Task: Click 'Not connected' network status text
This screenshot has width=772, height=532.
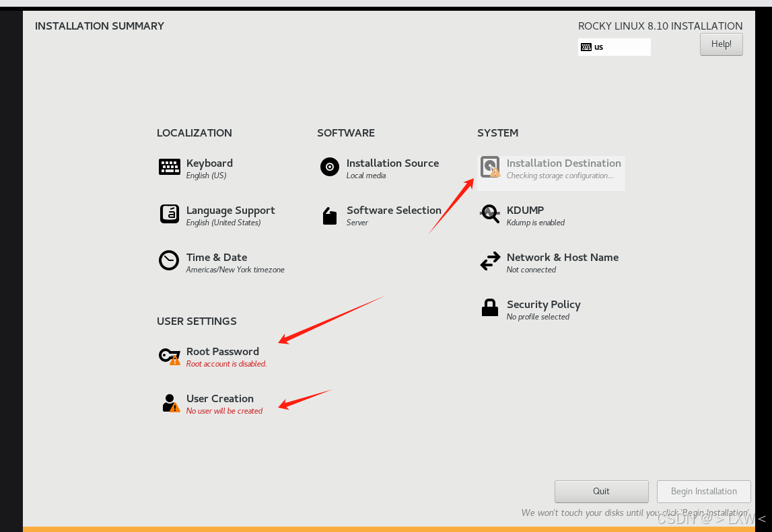Action: (x=531, y=270)
